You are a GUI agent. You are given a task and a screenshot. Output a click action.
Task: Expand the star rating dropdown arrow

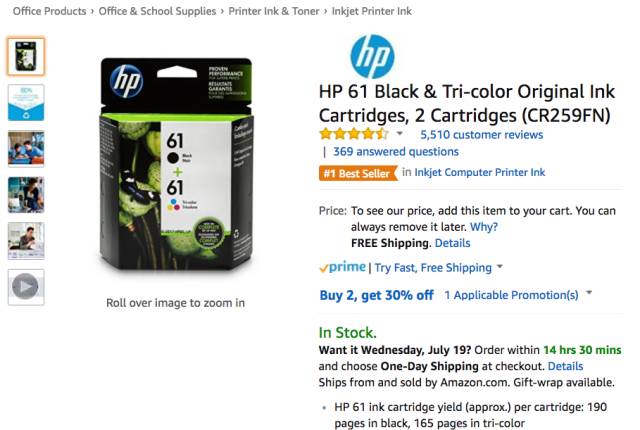click(400, 133)
